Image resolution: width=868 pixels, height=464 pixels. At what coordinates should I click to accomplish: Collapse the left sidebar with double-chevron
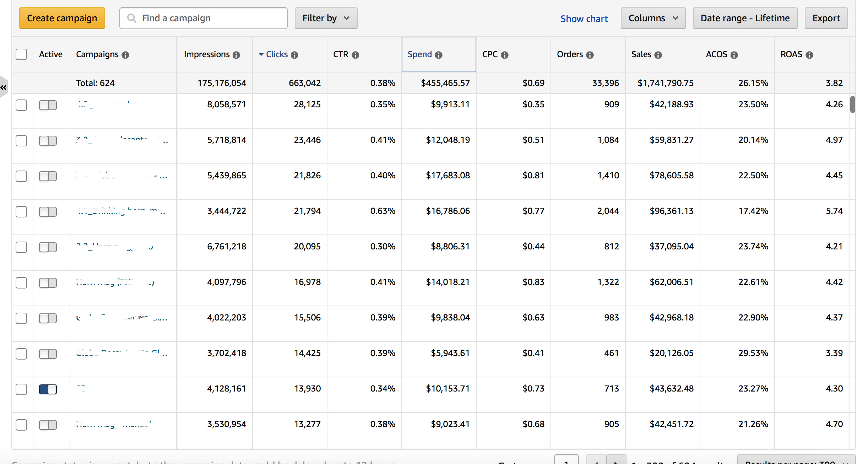[4, 87]
